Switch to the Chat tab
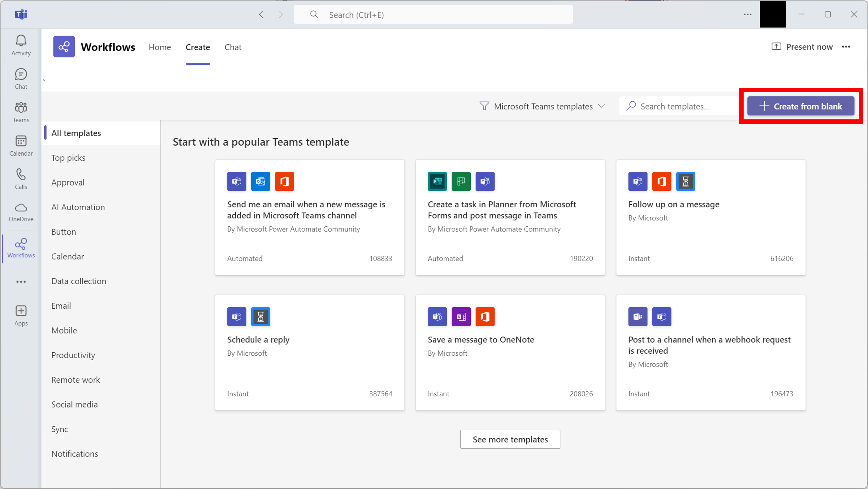Image resolution: width=868 pixels, height=489 pixels. [233, 47]
